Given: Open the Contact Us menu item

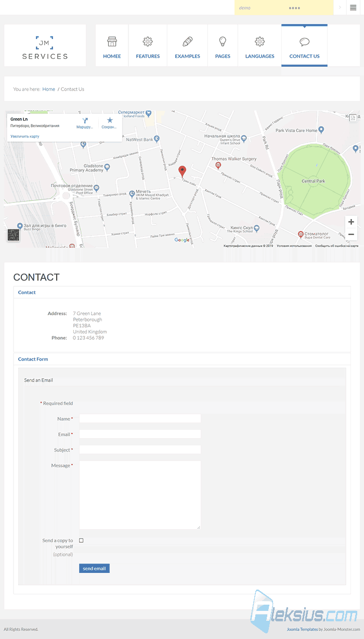Looking at the screenshot, I should [x=304, y=46].
